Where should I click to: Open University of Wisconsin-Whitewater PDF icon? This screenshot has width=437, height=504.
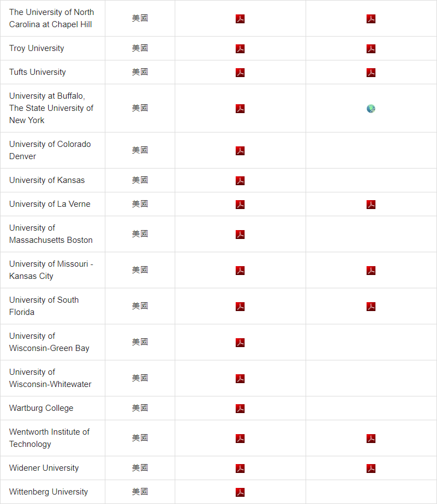pyautogui.click(x=240, y=379)
